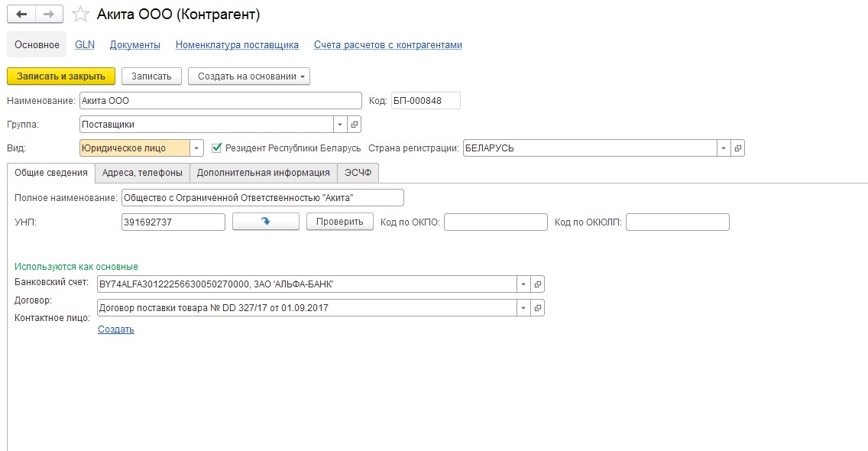The width and height of the screenshot is (868, 451).
Task: Switch to the Адреса, телефоны tab
Action: coord(142,173)
